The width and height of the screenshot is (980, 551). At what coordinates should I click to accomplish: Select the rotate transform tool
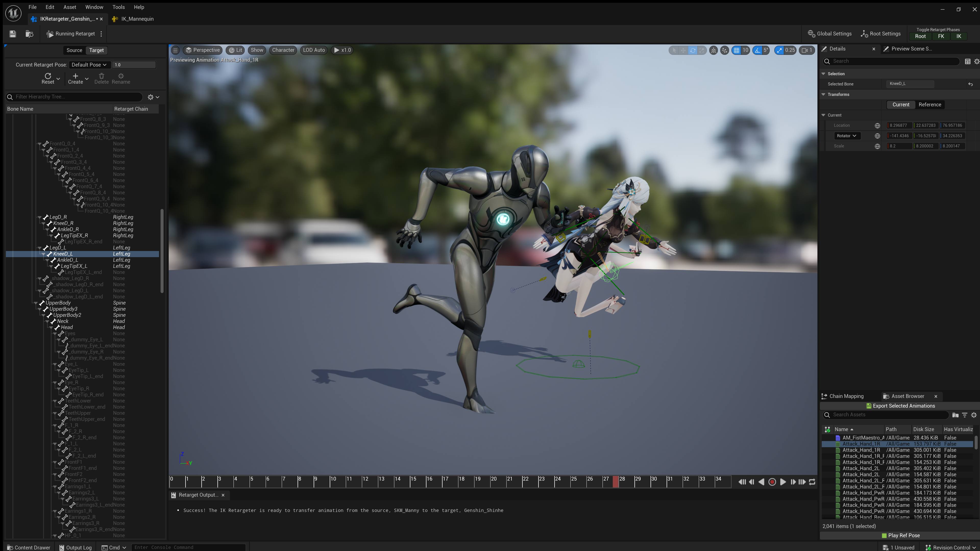(692, 50)
